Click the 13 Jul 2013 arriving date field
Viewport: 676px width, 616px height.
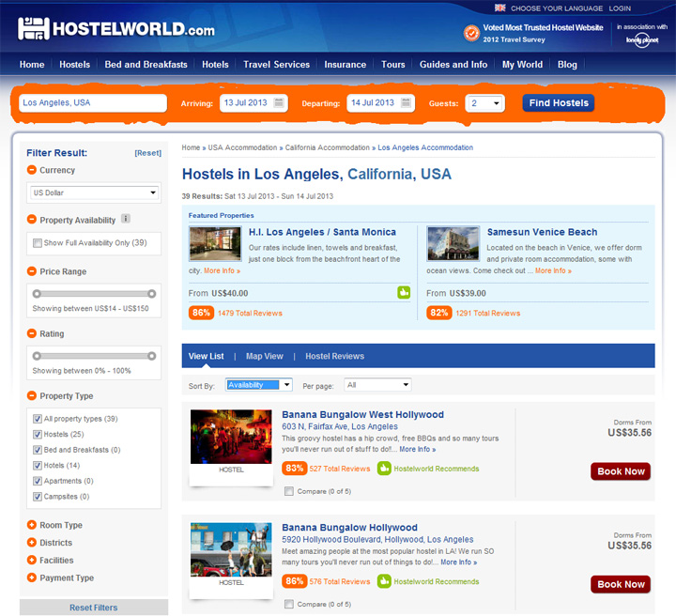(x=253, y=102)
